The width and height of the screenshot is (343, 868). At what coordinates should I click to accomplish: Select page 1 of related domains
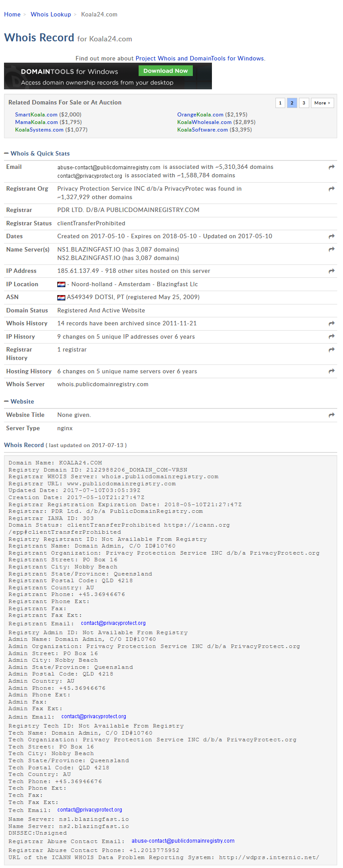[x=280, y=103]
